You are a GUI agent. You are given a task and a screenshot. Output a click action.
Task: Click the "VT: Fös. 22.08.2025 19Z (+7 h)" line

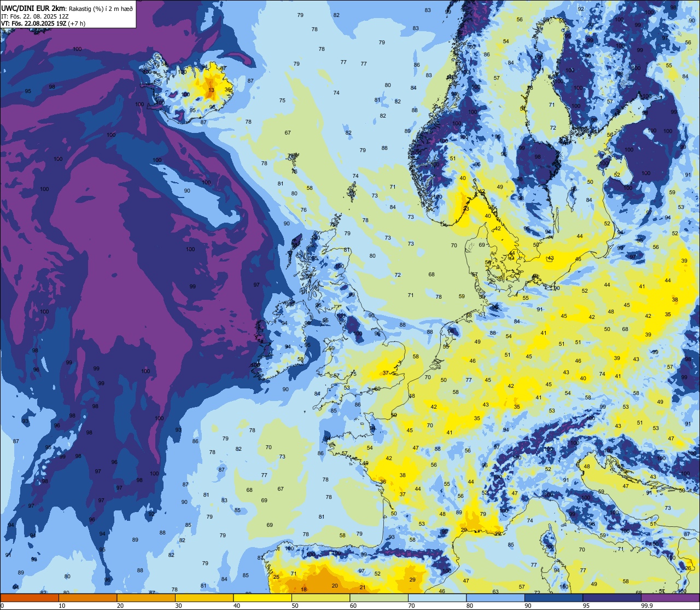tap(43, 24)
